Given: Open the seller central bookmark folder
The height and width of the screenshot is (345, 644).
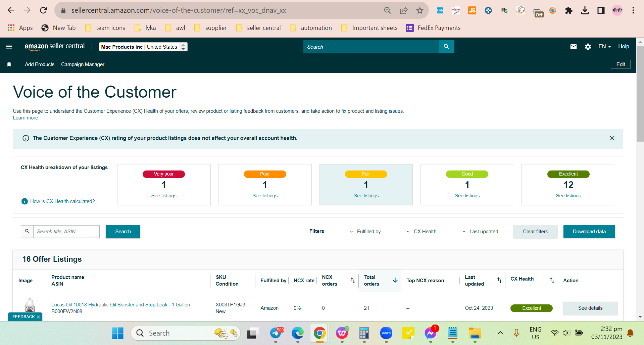Looking at the screenshot, I should [258, 28].
